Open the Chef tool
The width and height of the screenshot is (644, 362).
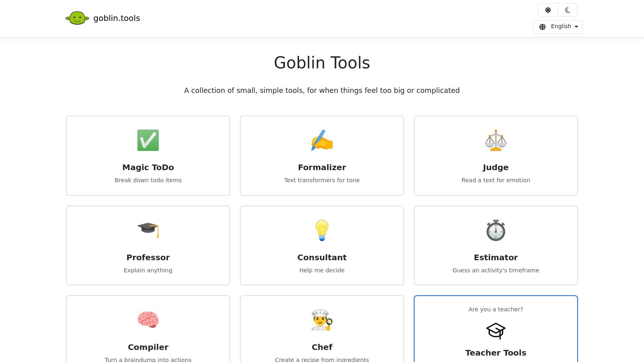(x=322, y=329)
